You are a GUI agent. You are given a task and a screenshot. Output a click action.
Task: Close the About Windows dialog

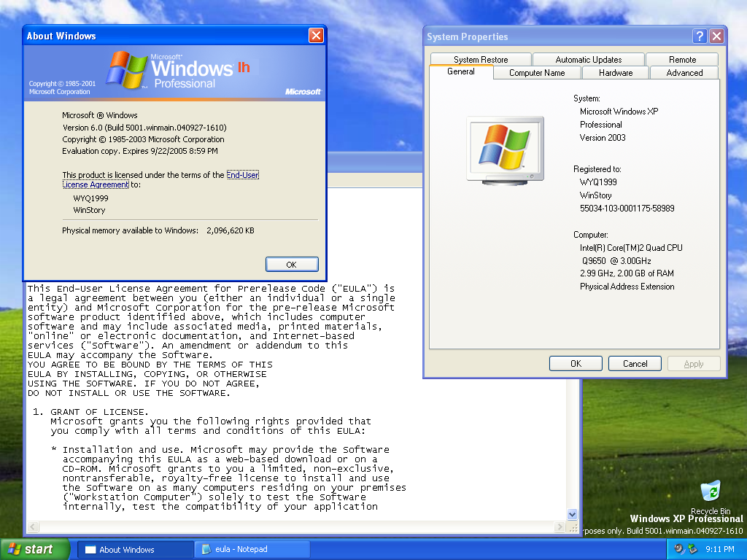(316, 35)
